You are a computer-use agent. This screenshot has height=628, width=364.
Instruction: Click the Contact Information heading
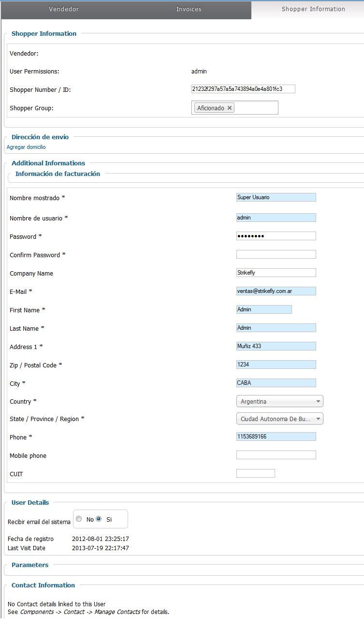click(x=43, y=585)
